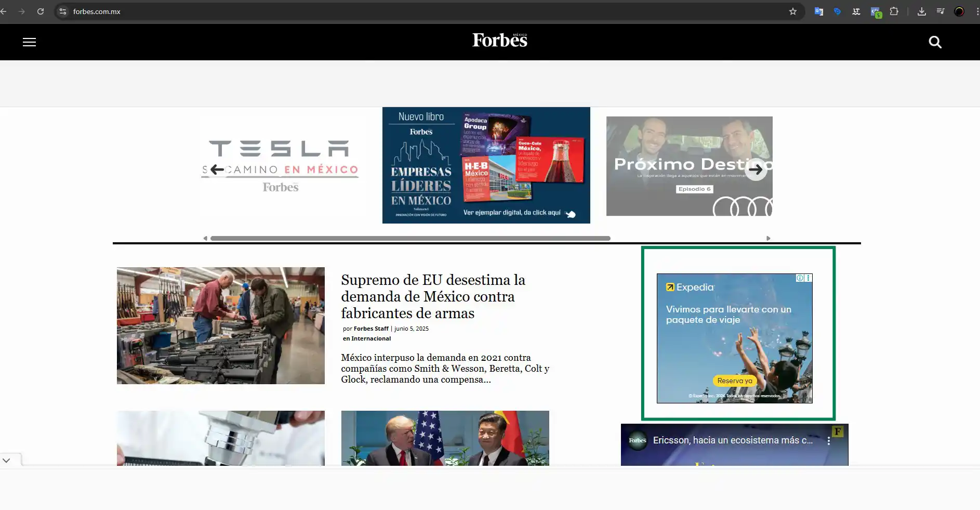This screenshot has width=980, height=510.
Task: Open the Internacional category link
Action: pos(371,338)
